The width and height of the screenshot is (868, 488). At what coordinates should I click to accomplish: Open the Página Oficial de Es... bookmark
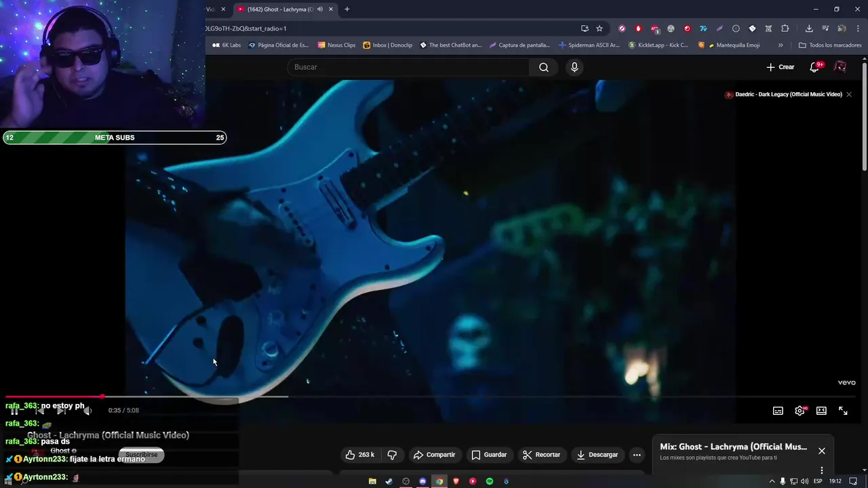point(279,45)
